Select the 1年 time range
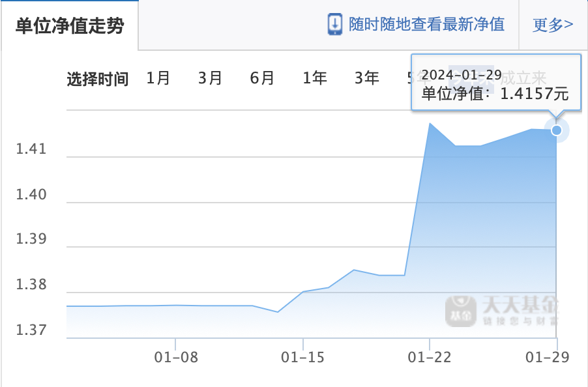 tap(315, 78)
